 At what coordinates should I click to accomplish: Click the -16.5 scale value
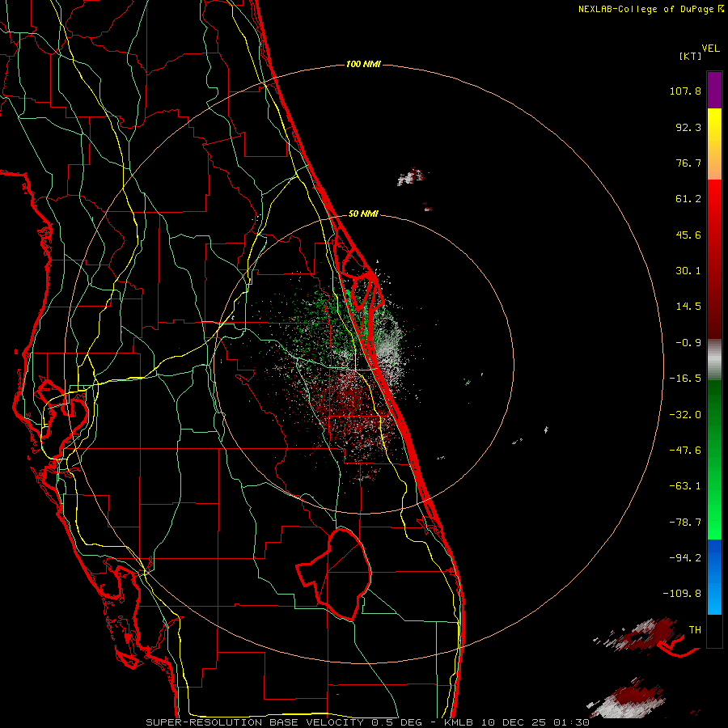685,379
